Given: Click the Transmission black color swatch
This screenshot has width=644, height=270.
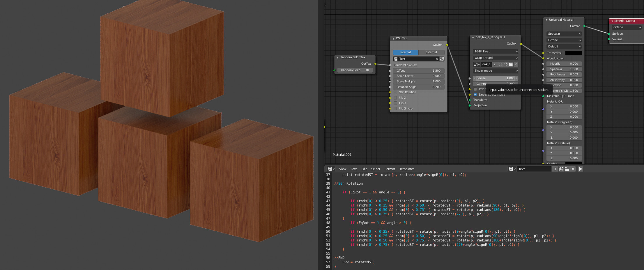Looking at the screenshot, I should point(573,53).
